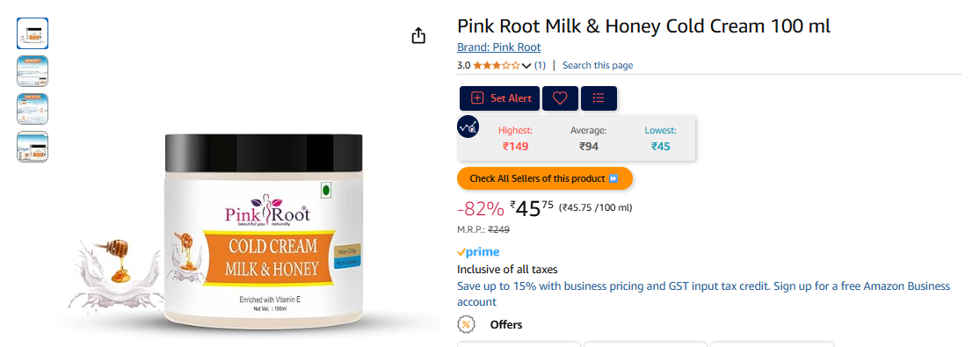Open the list icon button beside heart
This screenshot has width=980, height=347.
(599, 98)
